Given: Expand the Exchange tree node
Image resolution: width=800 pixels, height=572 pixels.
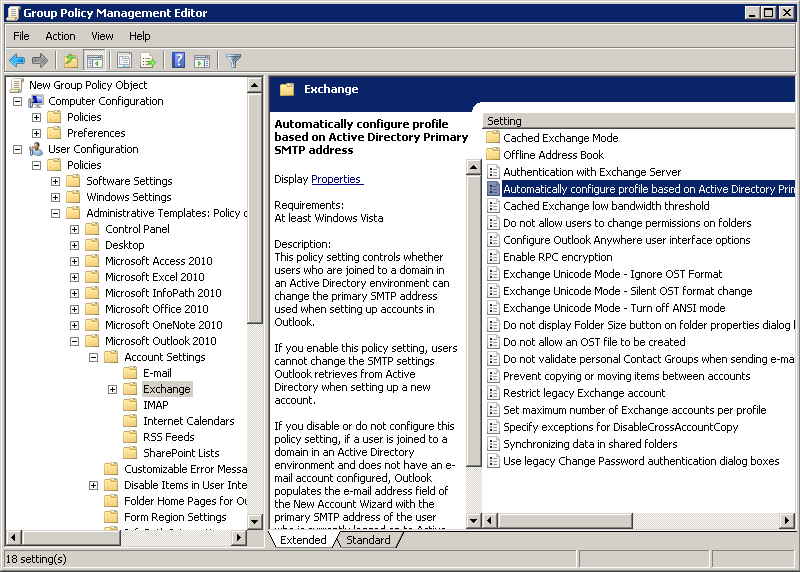Looking at the screenshot, I should [112, 389].
